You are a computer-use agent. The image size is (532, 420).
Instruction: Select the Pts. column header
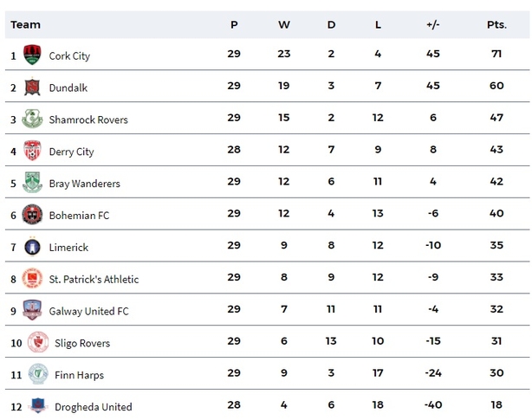tap(496, 25)
